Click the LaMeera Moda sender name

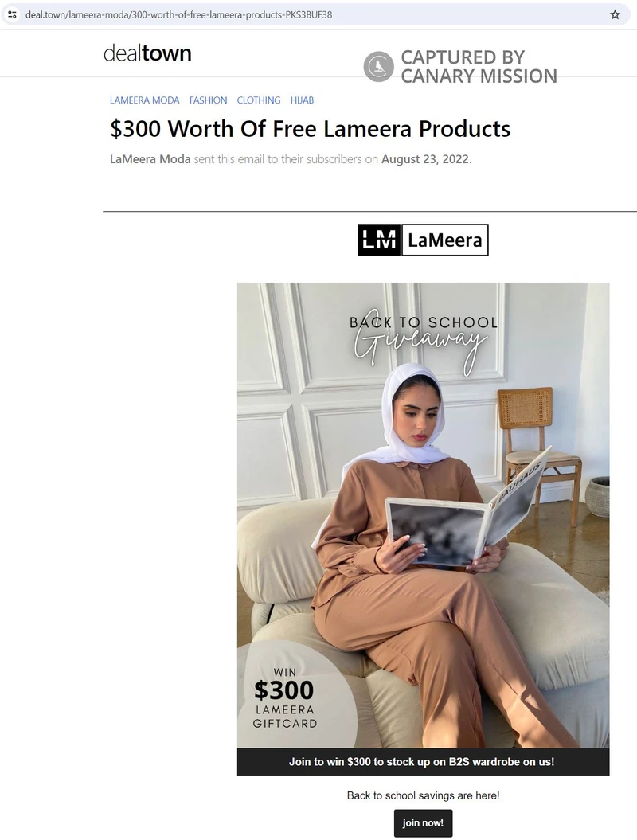click(x=150, y=159)
